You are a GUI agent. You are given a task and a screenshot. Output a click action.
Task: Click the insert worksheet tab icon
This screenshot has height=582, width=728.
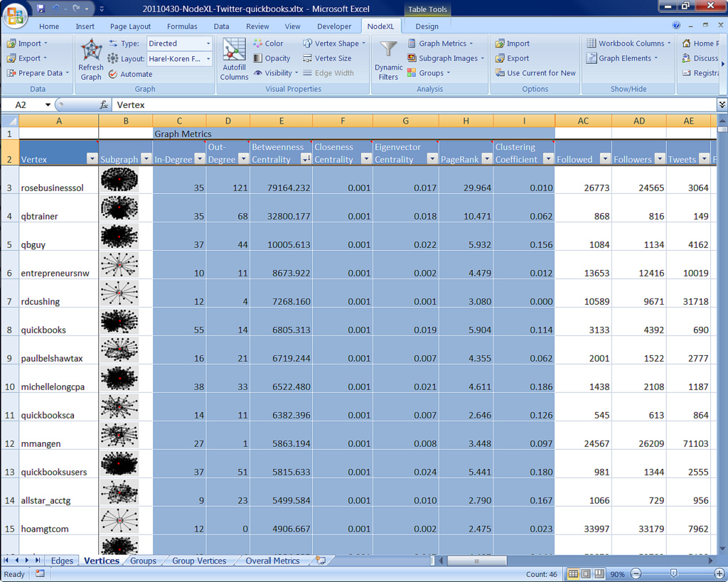[x=321, y=560]
